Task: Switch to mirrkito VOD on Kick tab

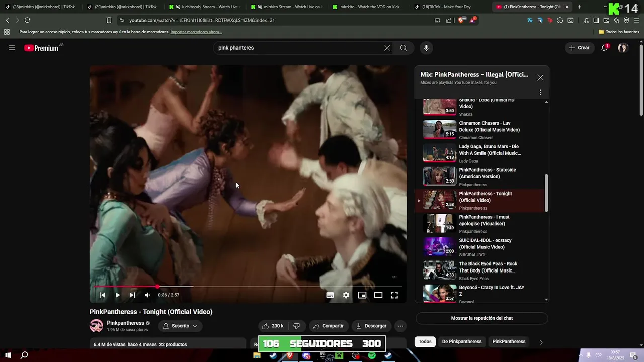Action: 369,7
